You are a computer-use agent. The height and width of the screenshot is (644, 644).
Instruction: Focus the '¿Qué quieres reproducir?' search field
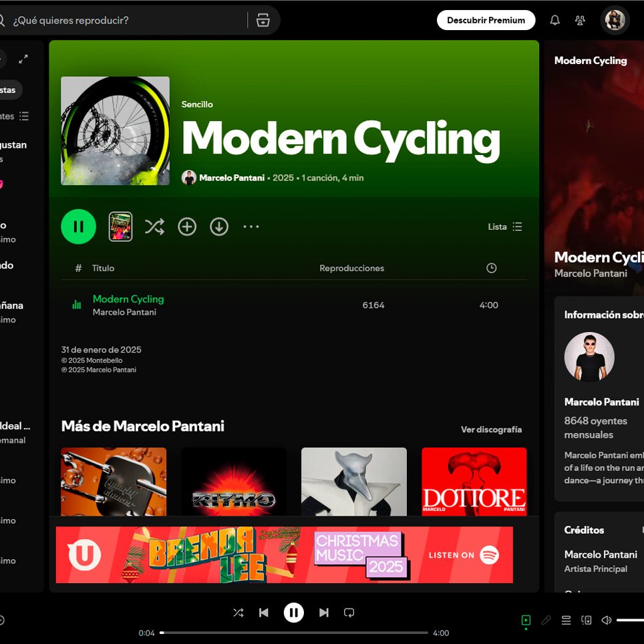128,20
